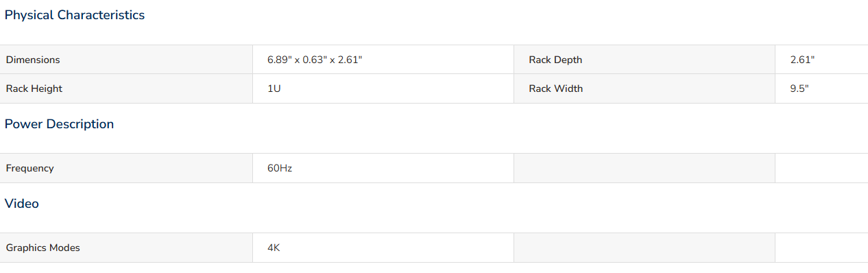This screenshot has height=273, width=868.
Task: Click the 1U rack height value
Action: coord(274,88)
